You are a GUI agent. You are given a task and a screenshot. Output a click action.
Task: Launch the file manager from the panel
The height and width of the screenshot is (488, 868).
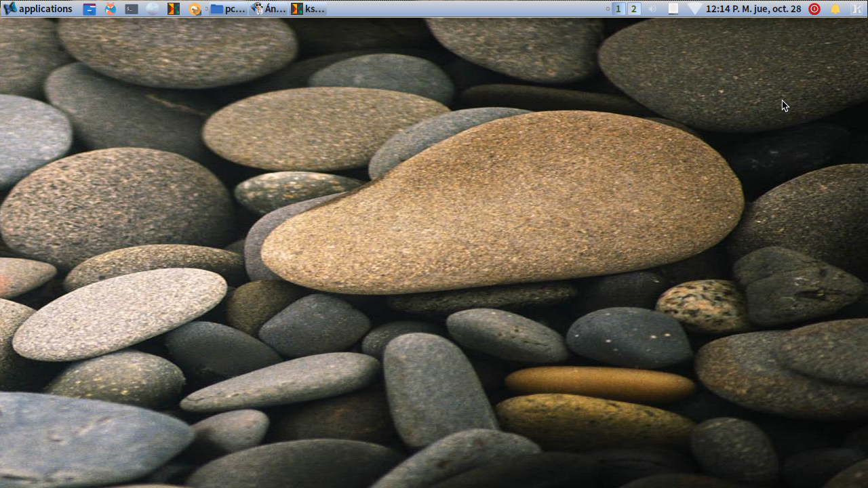click(90, 9)
